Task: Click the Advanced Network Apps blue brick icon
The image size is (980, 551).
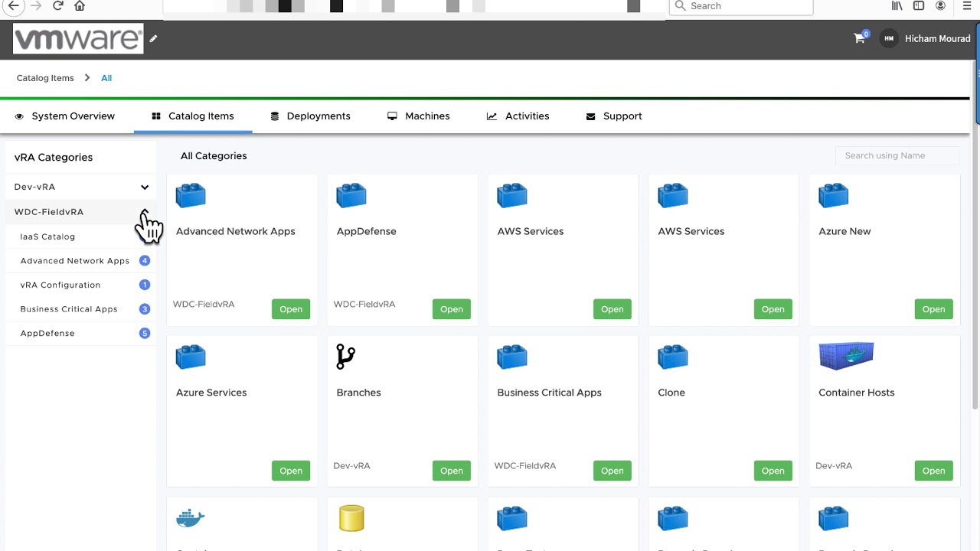Action: click(190, 195)
